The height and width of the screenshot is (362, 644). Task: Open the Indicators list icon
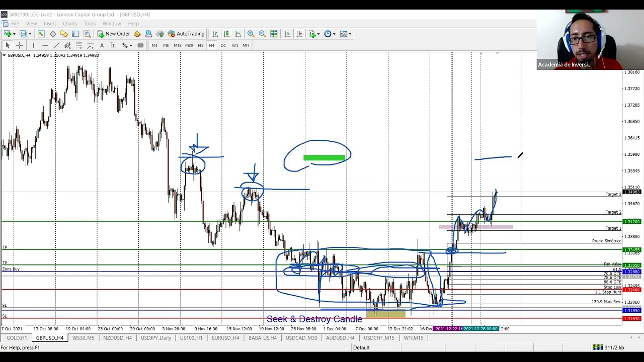(x=312, y=34)
